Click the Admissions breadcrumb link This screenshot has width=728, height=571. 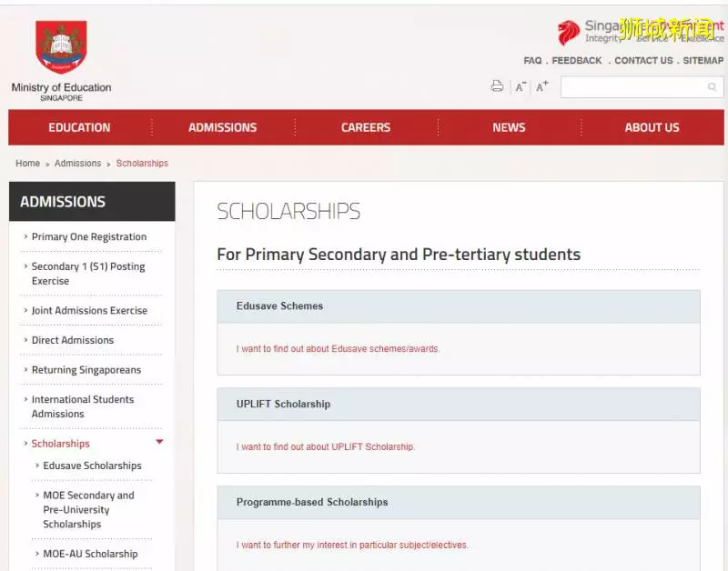[77, 164]
